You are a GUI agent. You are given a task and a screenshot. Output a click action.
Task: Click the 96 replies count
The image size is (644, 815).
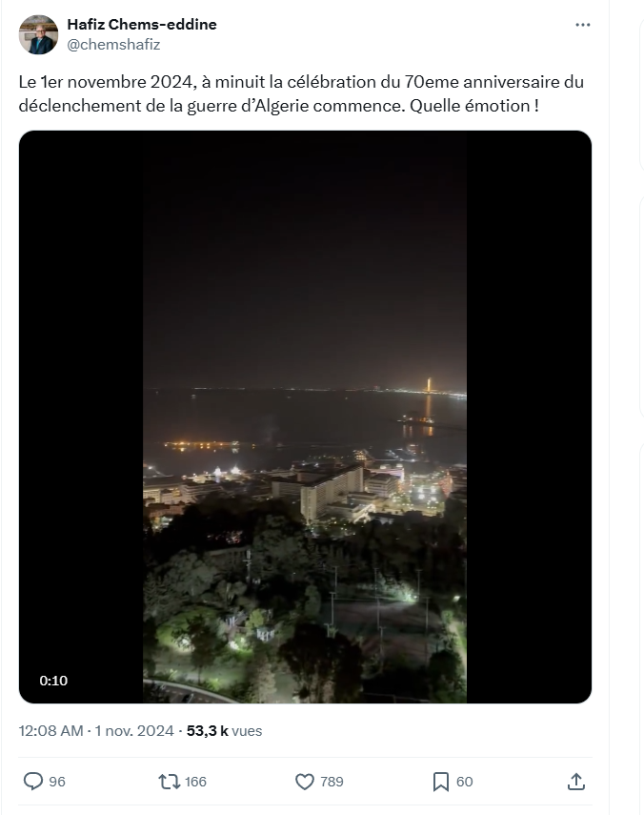pos(57,782)
